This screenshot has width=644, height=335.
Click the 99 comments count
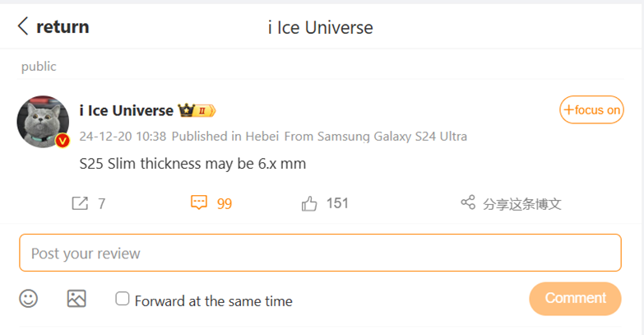225,203
